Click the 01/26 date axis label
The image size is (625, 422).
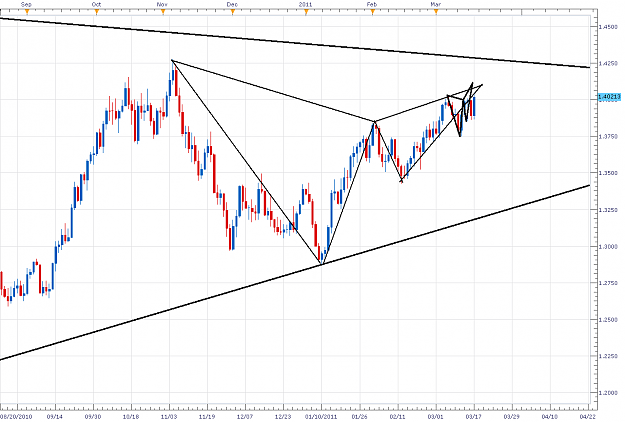coord(360,416)
